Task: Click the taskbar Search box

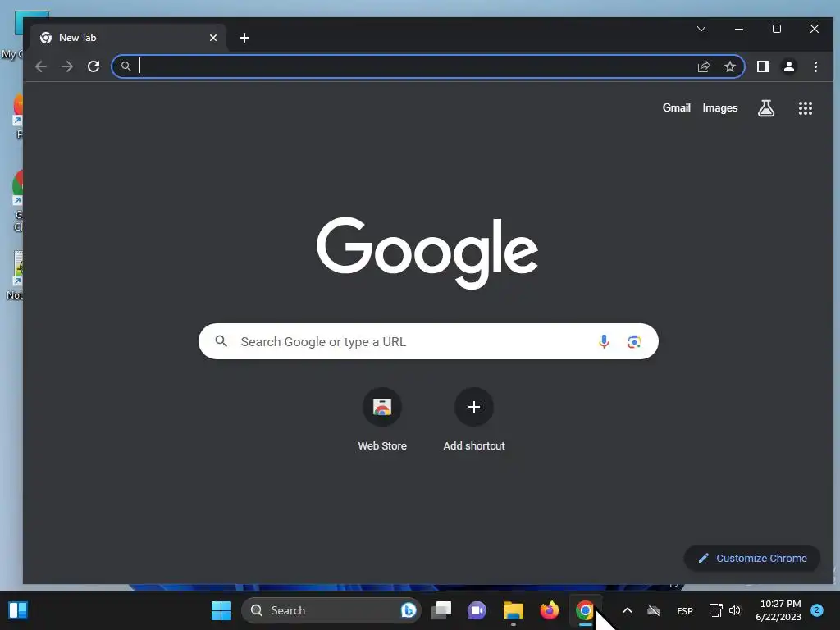Action: [x=331, y=610]
